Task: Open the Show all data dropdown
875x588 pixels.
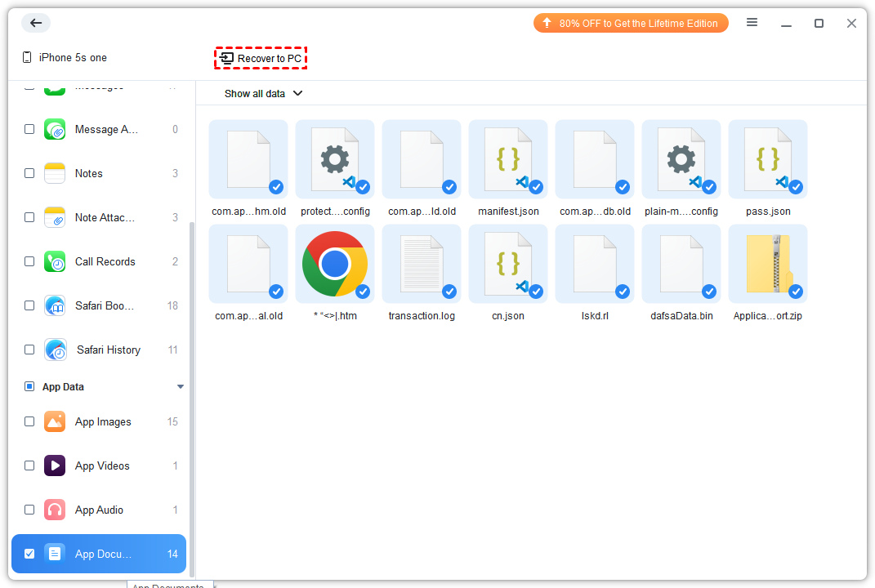Action: [x=263, y=93]
